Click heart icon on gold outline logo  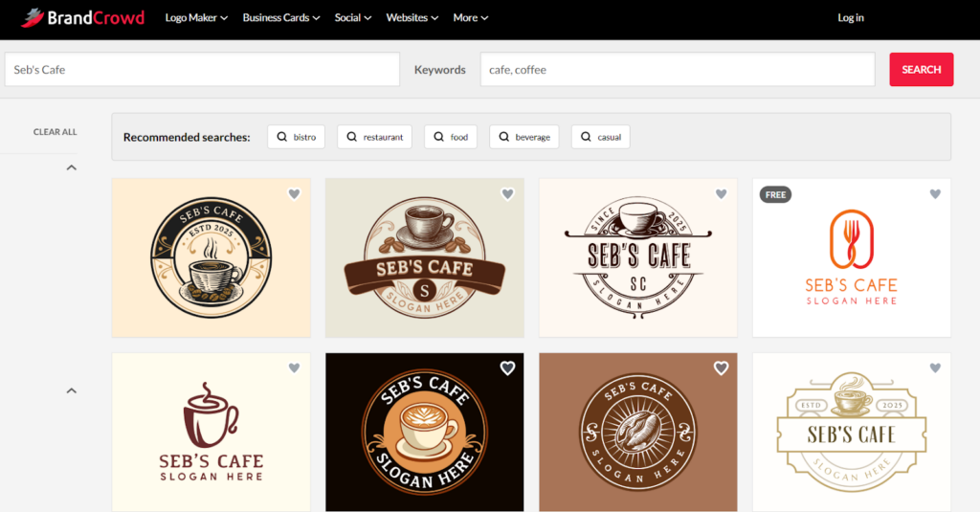pyautogui.click(x=935, y=368)
